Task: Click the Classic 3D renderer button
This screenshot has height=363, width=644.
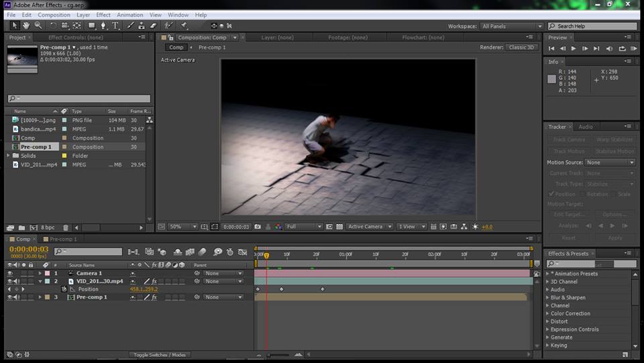Action: coord(521,47)
